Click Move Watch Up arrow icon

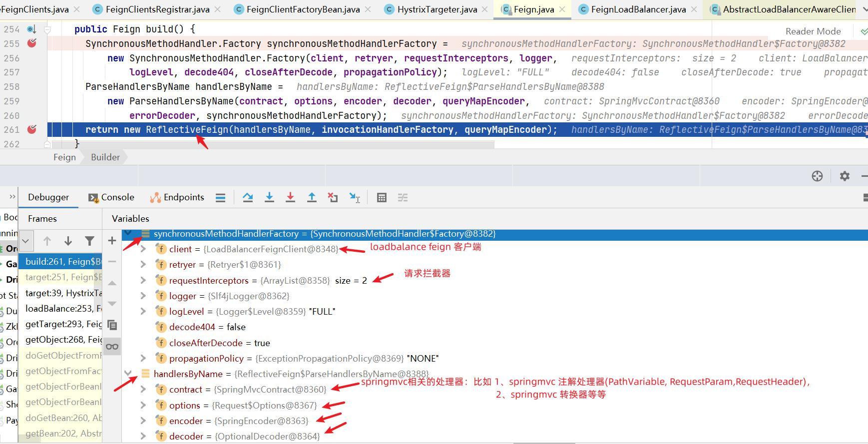click(x=112, y=283)
